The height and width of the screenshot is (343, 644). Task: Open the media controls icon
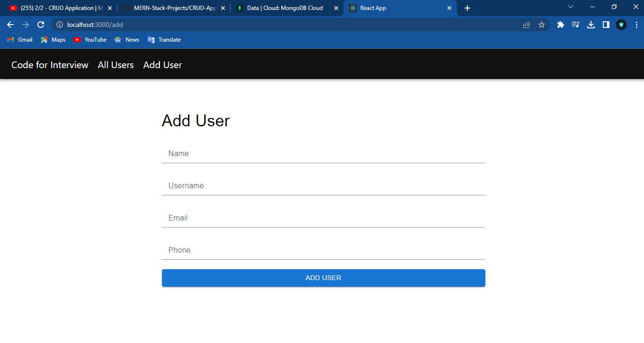click(576, 25)
